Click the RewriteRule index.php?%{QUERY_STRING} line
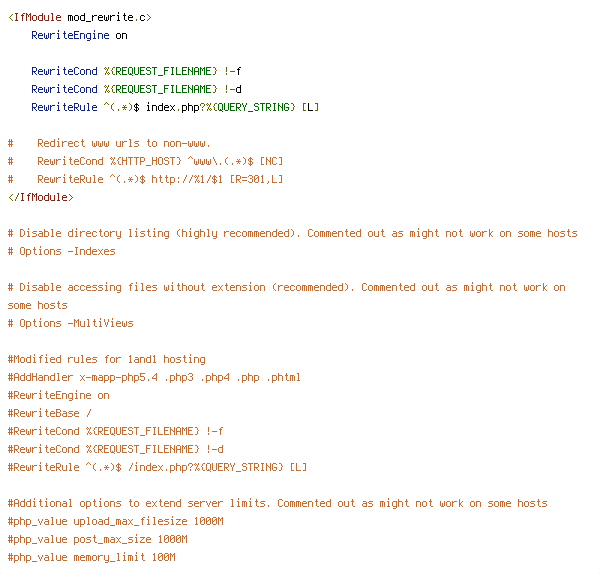This screenshot has height=574, width=600. pos(175,108)
